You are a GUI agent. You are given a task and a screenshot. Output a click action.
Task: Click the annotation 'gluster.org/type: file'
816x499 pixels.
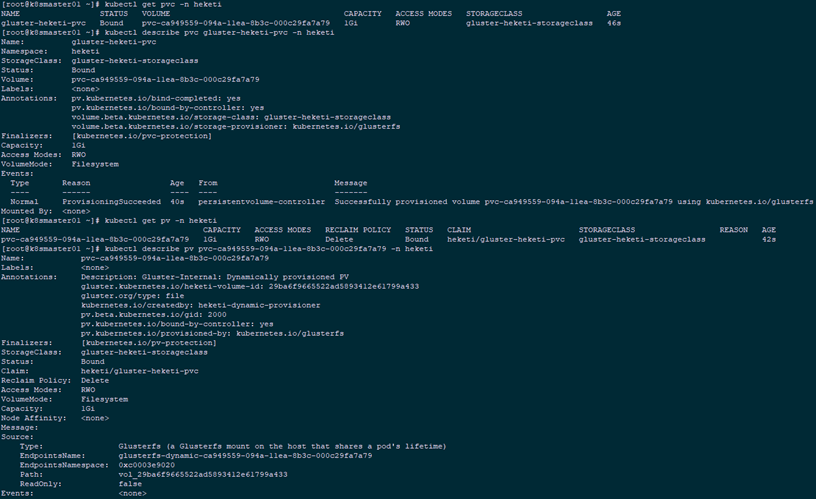click(132, 296)
